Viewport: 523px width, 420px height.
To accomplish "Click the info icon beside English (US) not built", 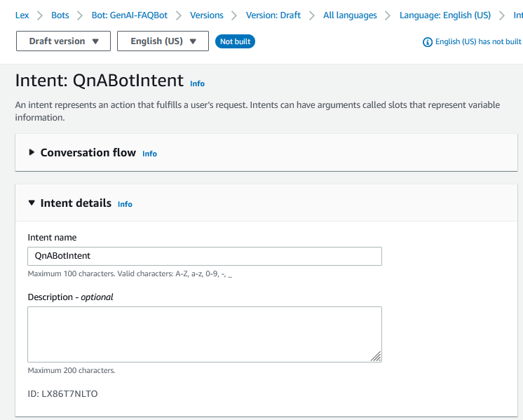I will [x=428, y=42].
